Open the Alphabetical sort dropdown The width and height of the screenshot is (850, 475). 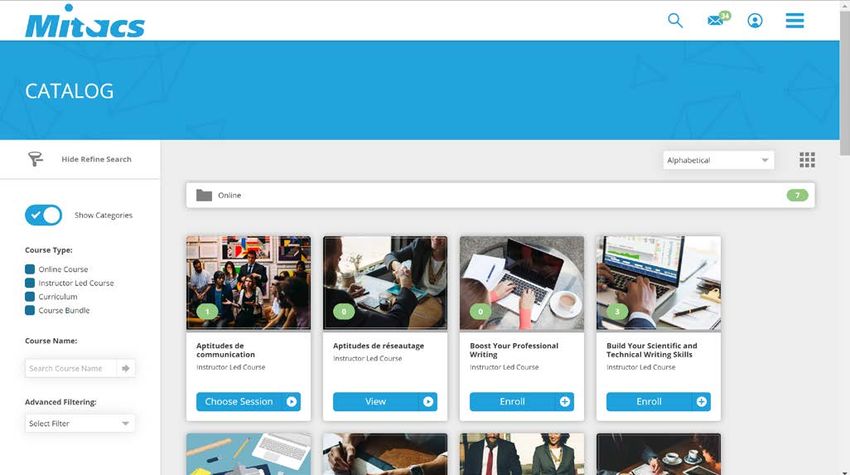[718, 160]
